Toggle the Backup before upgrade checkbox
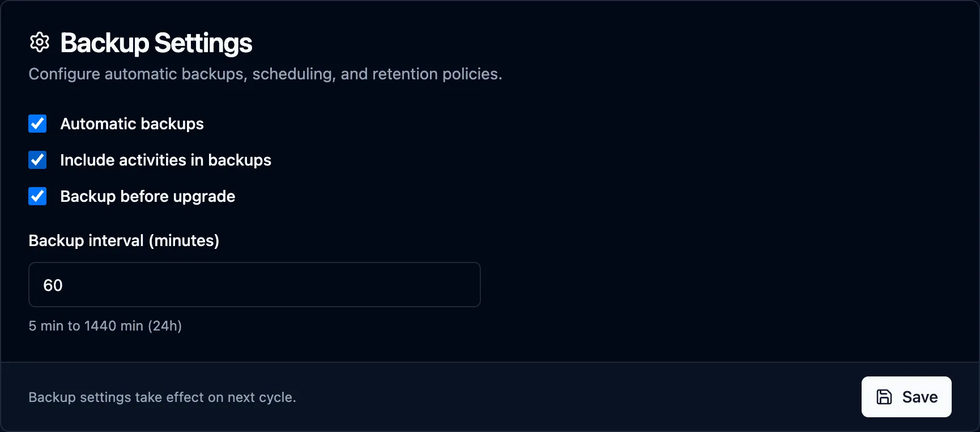The width and height of the screenshot is (980, 432). [37, 196]
